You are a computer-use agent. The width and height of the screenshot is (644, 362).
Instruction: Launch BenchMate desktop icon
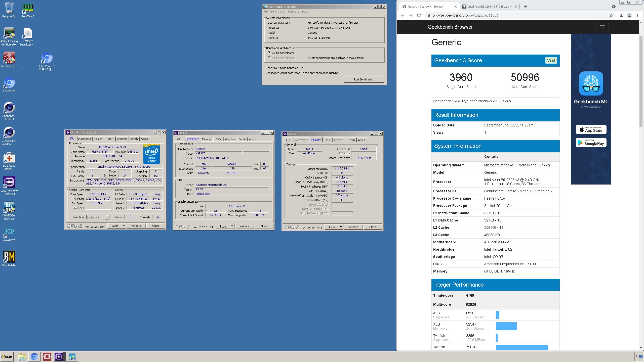[x=9, y=259]
